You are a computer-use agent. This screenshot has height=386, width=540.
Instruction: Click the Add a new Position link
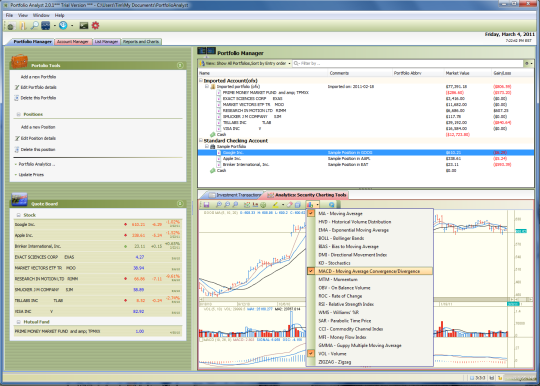click(x=38, y=127)
